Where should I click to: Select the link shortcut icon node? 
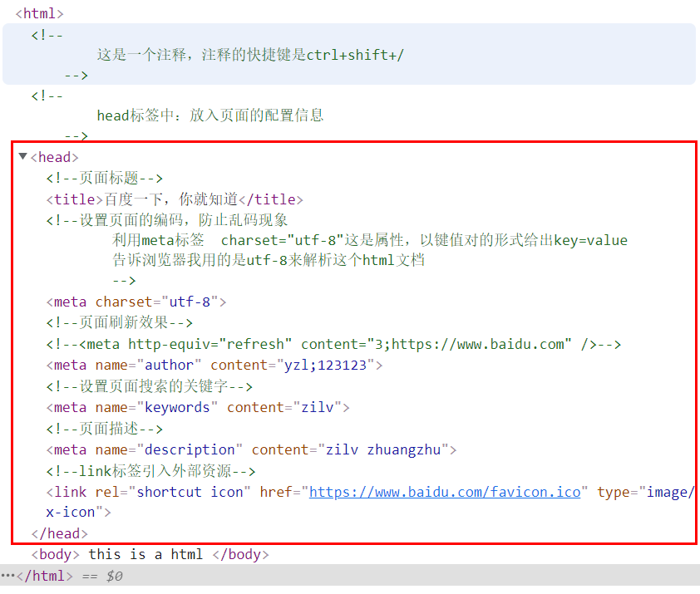pos(371,502)
